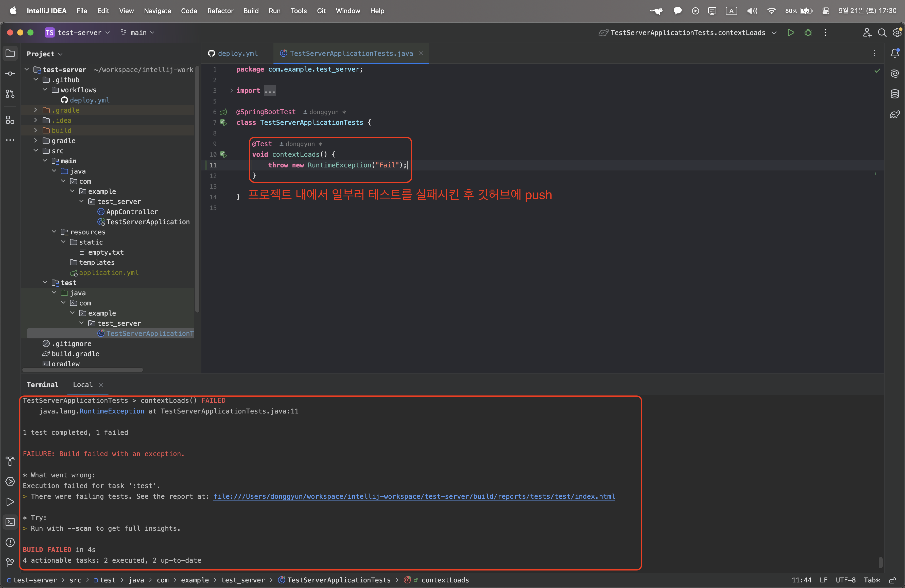Image resolution: width=905 pixels, height=588 pixels.
Task: Open the Commit tool window icon
Action: coord(10,73)
